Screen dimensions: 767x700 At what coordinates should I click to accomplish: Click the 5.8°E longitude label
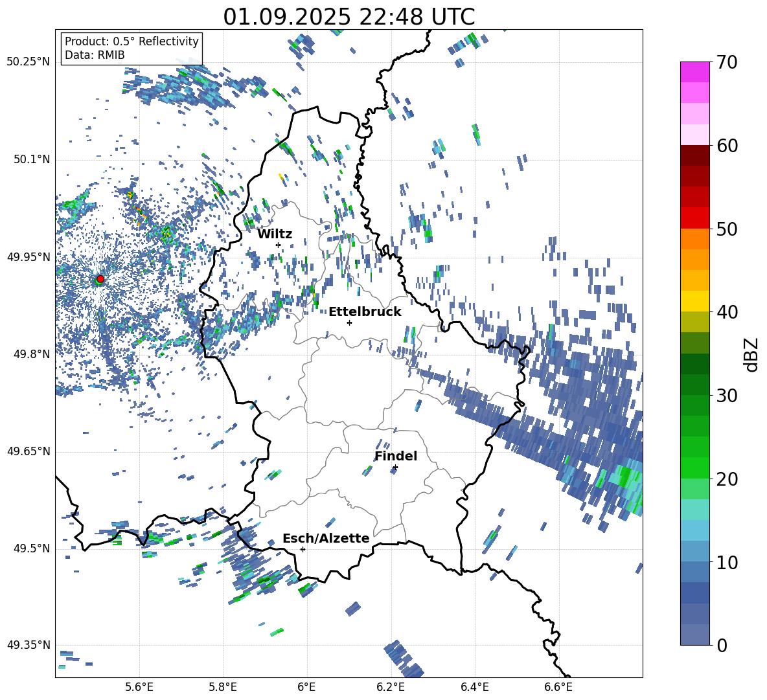223,687
